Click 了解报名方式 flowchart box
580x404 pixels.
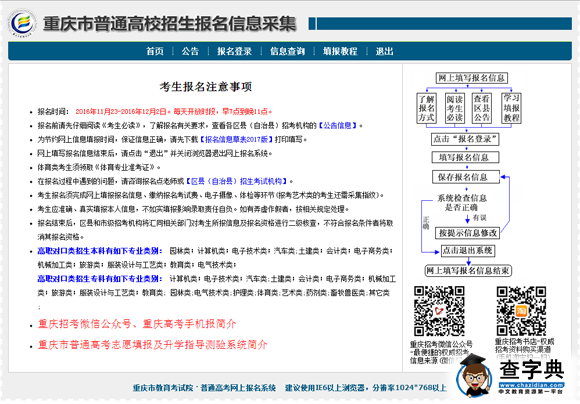[426, 108]
